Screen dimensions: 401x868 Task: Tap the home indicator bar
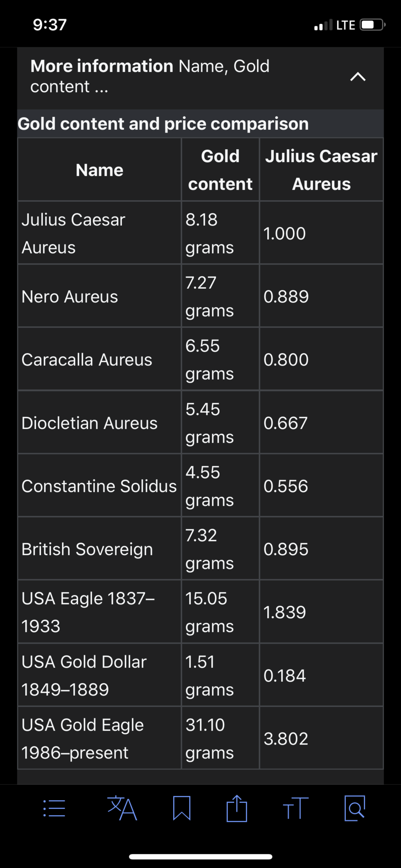(200, 857)
